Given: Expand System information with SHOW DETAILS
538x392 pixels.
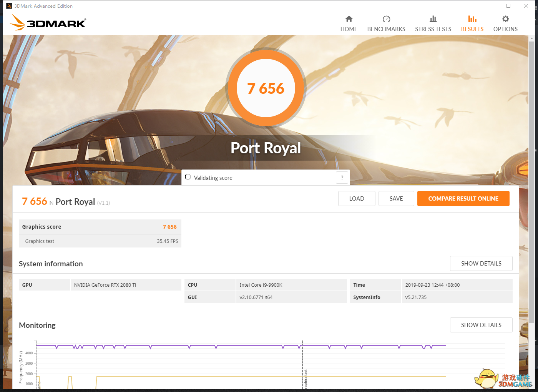Looking at the screenshot, I should [x=481, y=264].
